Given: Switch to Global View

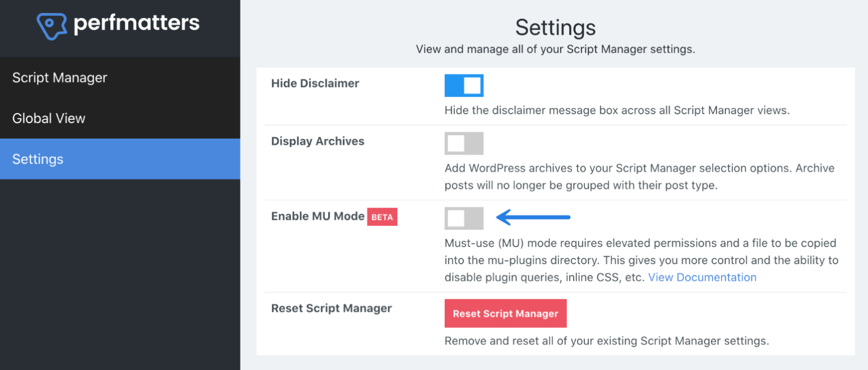Looking at the screenshot, I should (49, 118).
